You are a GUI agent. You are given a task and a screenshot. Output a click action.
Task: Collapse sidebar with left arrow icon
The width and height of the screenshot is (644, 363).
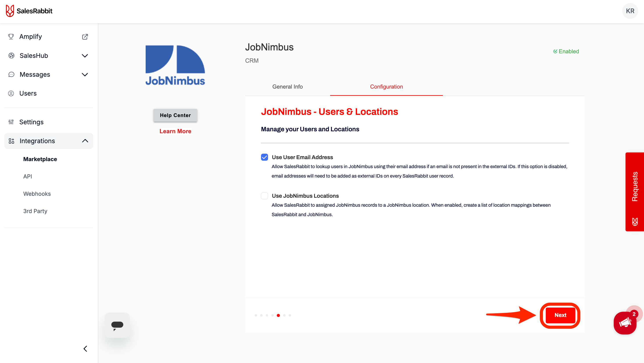[x=85, y=349]
